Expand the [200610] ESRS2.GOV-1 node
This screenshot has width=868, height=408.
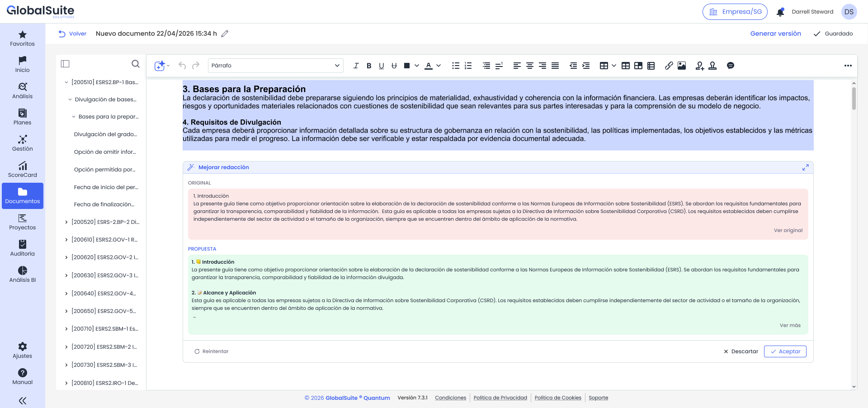pyautogui.click(x=66, y=240)
